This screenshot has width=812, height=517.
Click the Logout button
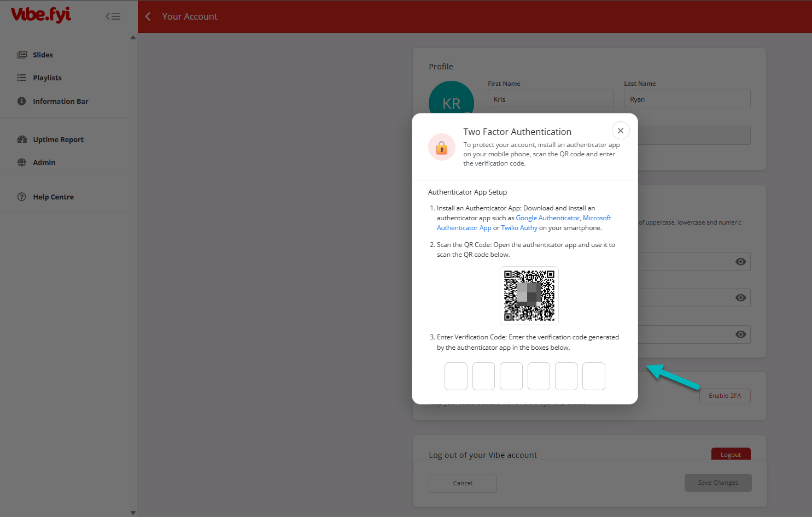tap(731, 454)
